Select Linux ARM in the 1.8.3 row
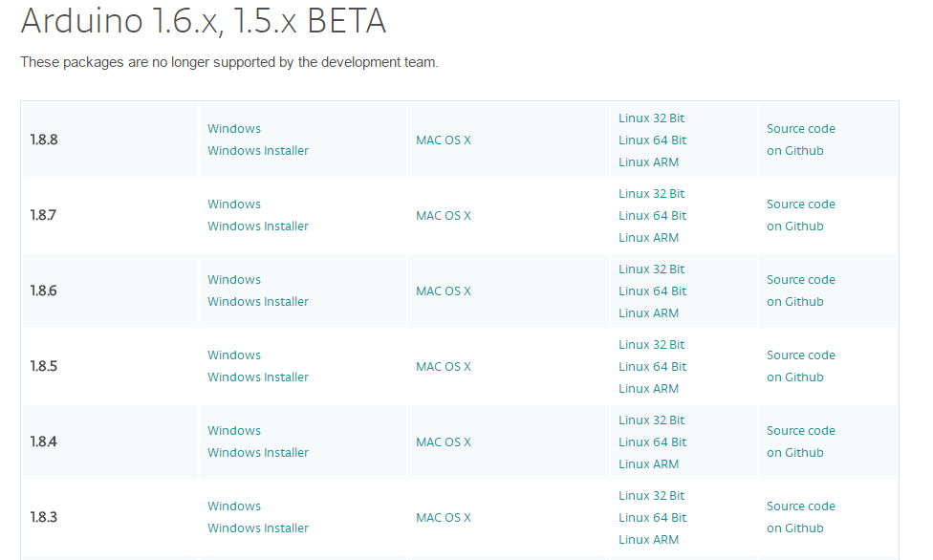The image size is (933, 560). click(648, 540)
